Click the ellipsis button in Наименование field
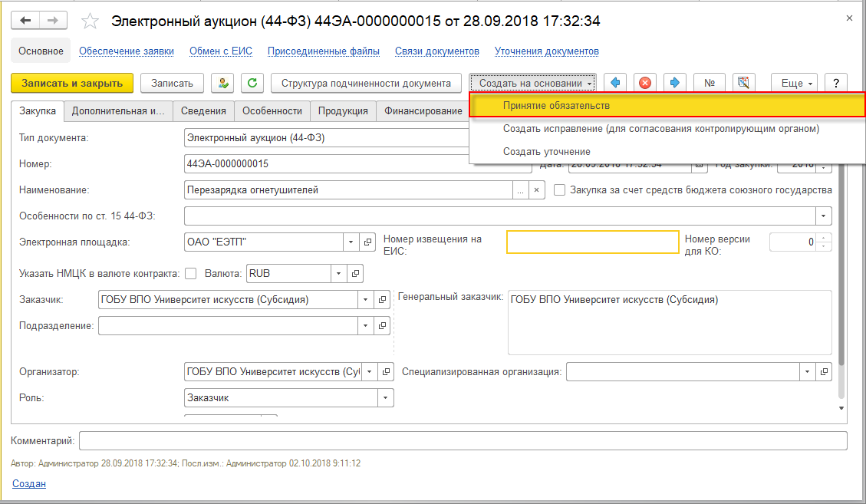866x504 pixels. point(520,190)
